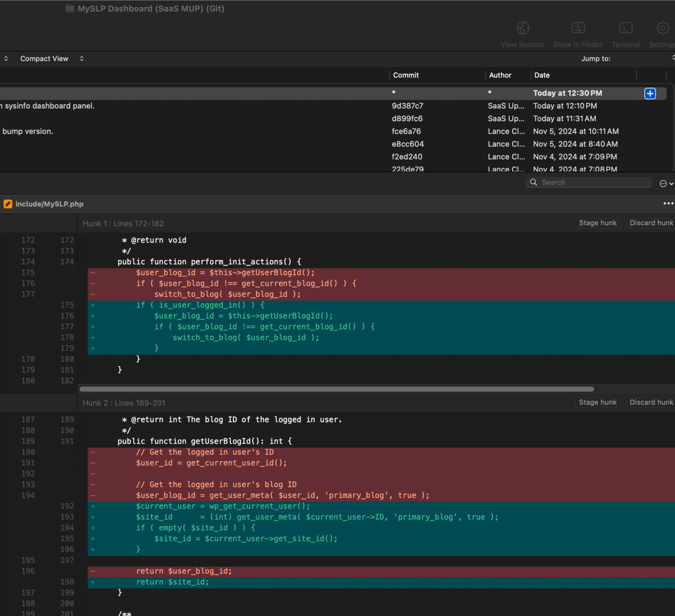Sort commits by the Date column header
This screenshot has width=675, height=616.
(x=542, y=75)
